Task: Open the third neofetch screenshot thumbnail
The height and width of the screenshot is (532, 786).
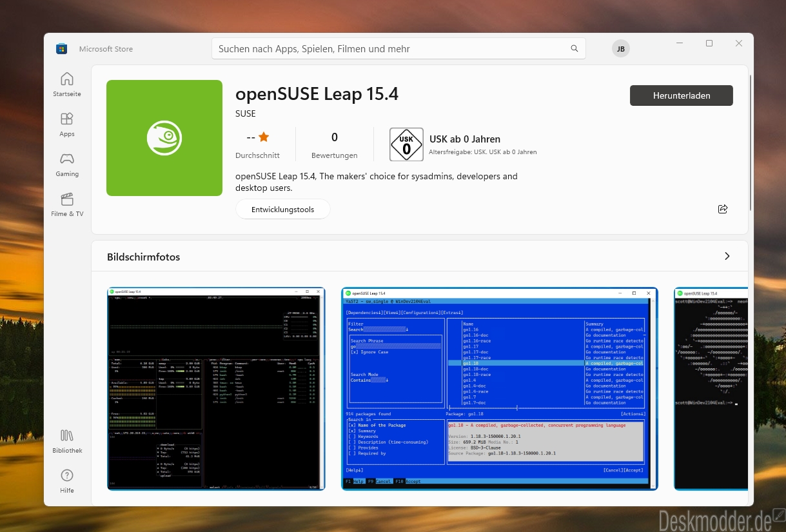Action: [711, 389]
